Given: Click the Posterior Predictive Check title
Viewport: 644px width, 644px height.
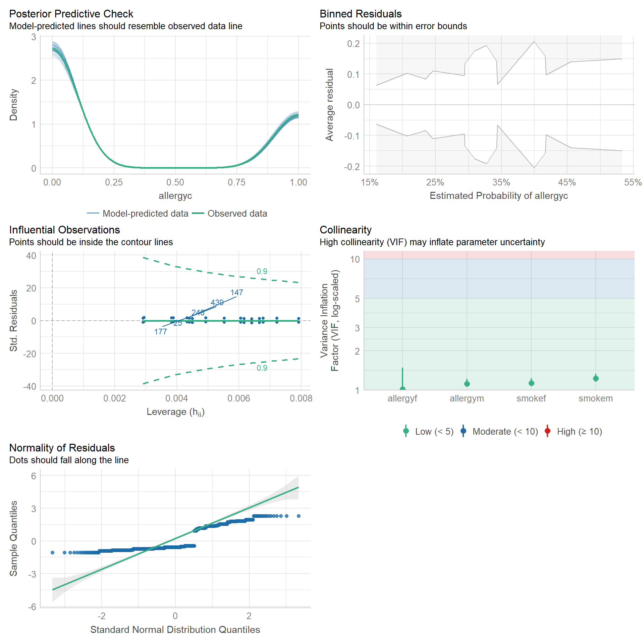Looking at the screenshot, I should pos(71,14).
